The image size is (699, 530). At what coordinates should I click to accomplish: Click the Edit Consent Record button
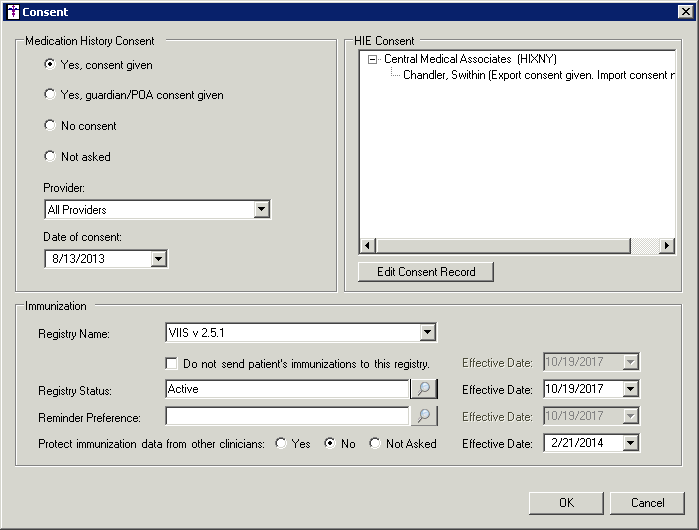426,272
